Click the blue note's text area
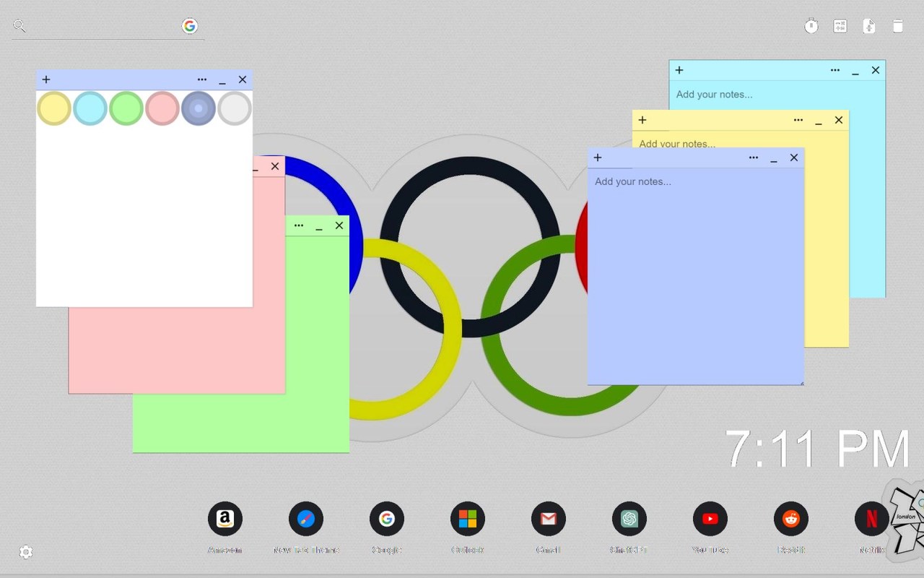This screenshot has width=924, height=578. pyautogui.click(x=696, y=277)
